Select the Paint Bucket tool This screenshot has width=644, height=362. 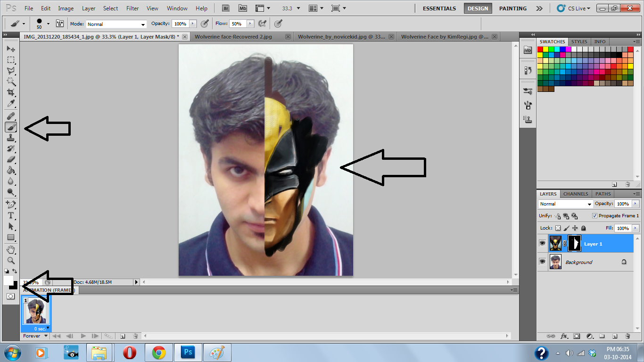(11, 170)
